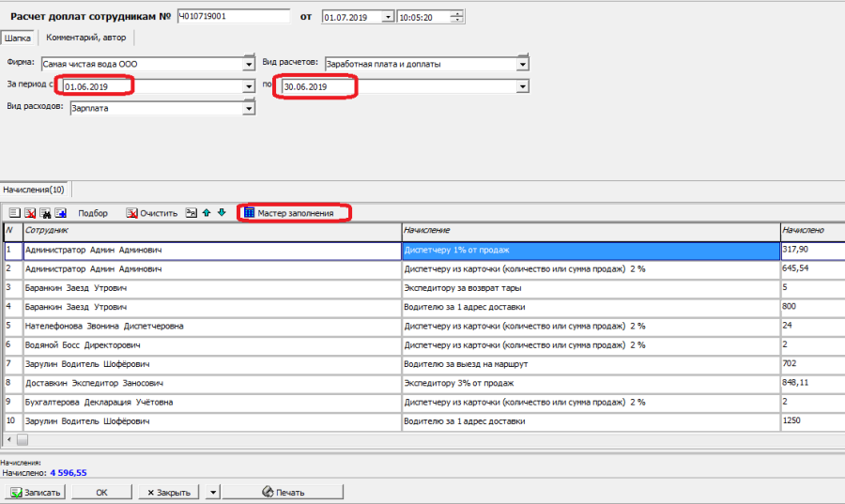Click the Печать print button
This screenshot has width=845, height=504.
pyautogui.click(x=283, y=492)
